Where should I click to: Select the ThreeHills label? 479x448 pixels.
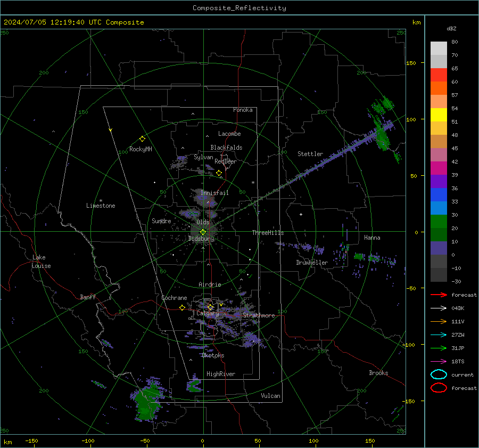coord(268,233)
